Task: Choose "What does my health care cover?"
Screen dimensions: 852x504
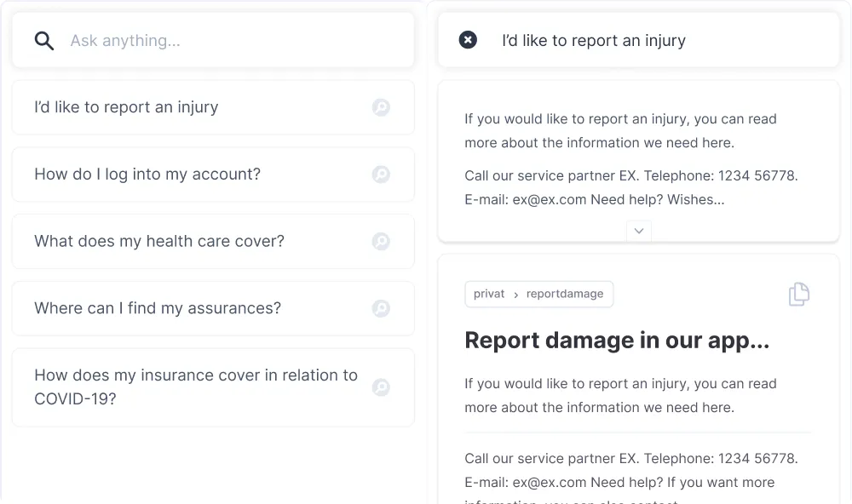Action: [x=159, y=241]
